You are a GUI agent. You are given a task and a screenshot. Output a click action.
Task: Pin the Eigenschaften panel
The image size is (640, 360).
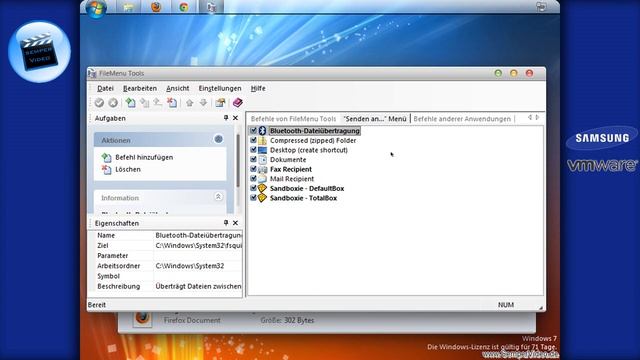[x=226, y=223]
